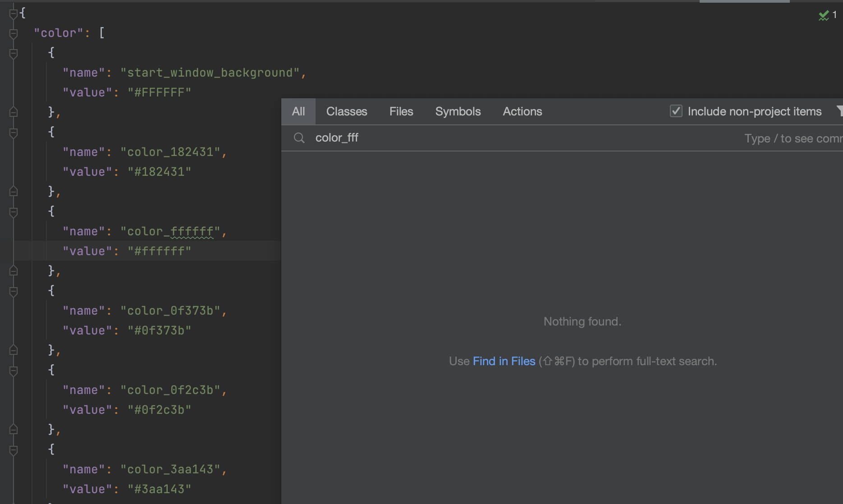Viewport: 843px width, 504px height.
Task: Click the "color_0f373b" name string
Action: (170, 311)
